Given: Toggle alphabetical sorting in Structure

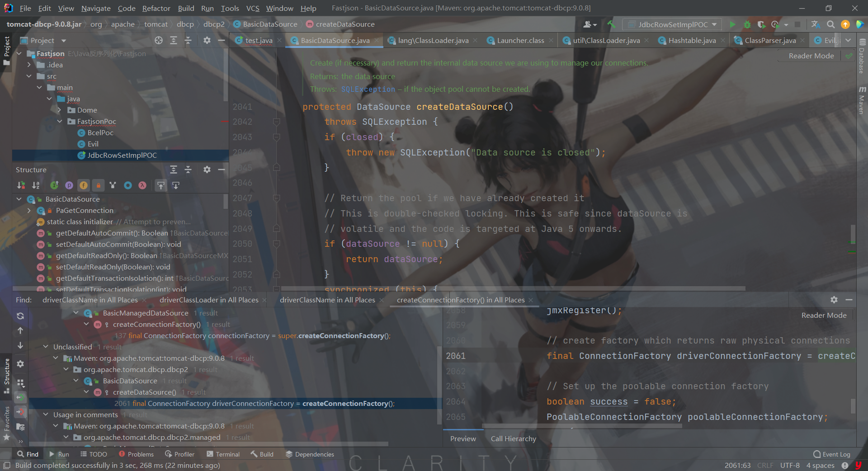Looking at the screenshot, I should 36,185.
